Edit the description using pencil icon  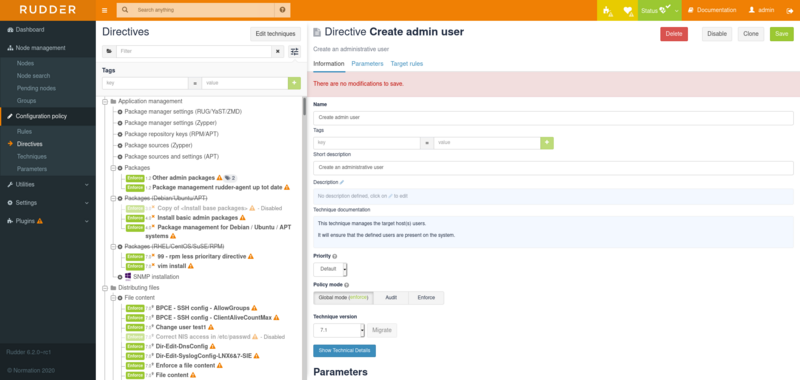pos(342,182)
